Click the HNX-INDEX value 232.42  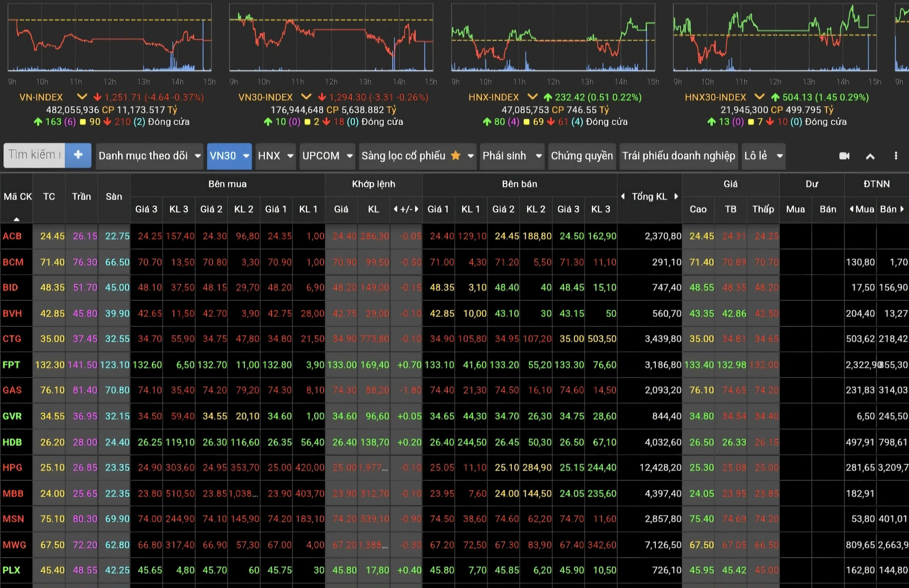click(570, 97)
